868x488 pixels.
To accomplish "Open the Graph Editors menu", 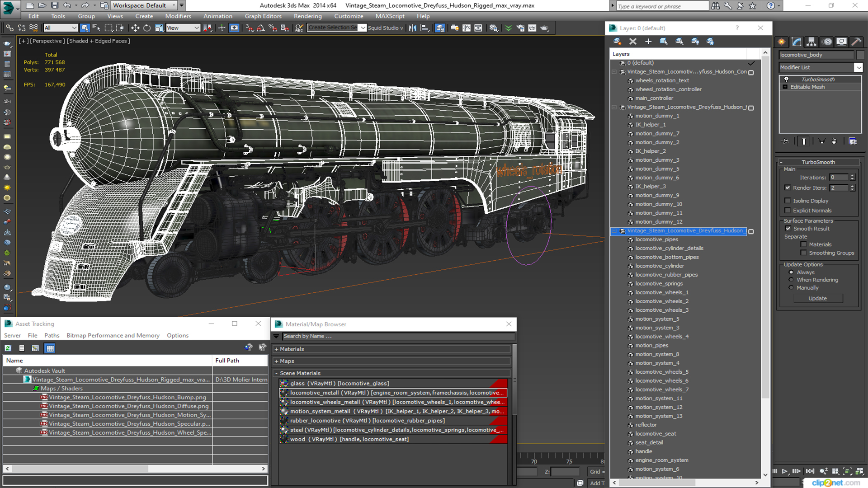I will coord(263,16).
